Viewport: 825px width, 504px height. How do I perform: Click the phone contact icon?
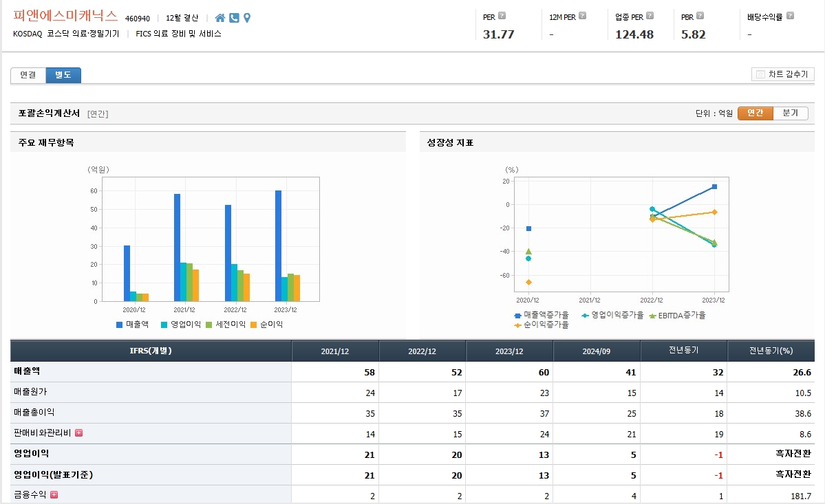pos(234,18)
